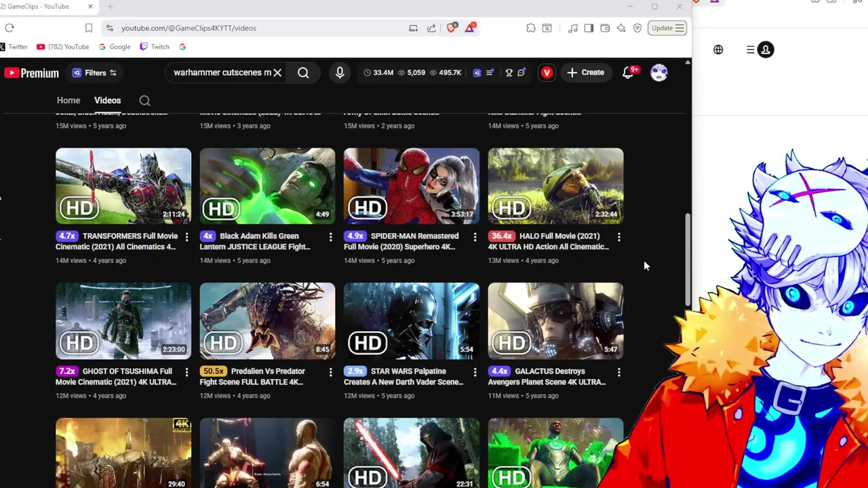Open options menu for GHOST OF TSUSHIMA
The width and height of the screenshot is (868, 488).
pos(186,371)
